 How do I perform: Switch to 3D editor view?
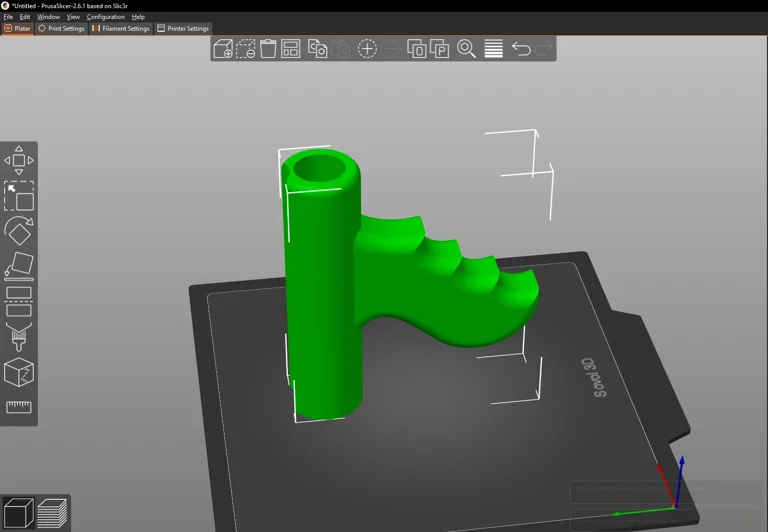pyautogui.click(x=18, y=513)
